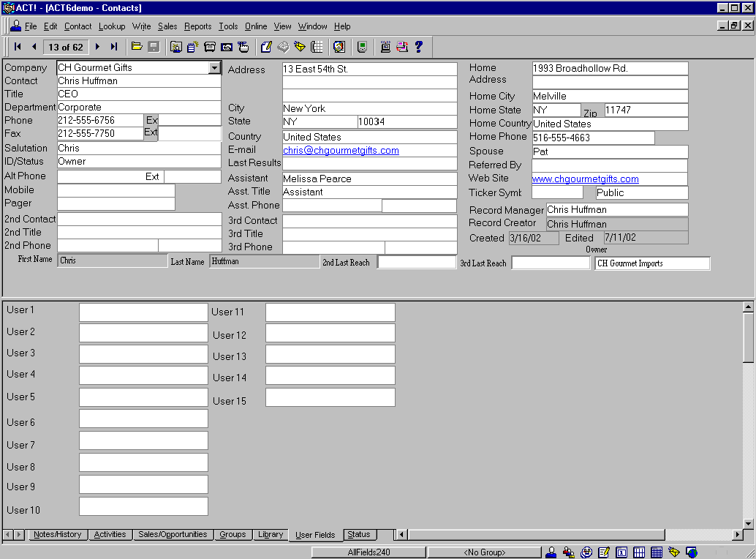This screenshot has width=756, height=559.
Task: Click the Dial Phone keypad icon
Action: 317,47
